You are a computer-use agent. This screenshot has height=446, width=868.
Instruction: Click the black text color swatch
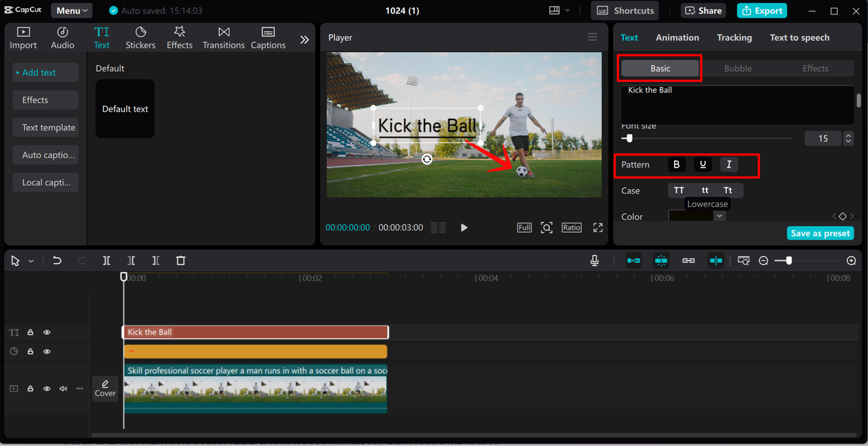[691, 216]
